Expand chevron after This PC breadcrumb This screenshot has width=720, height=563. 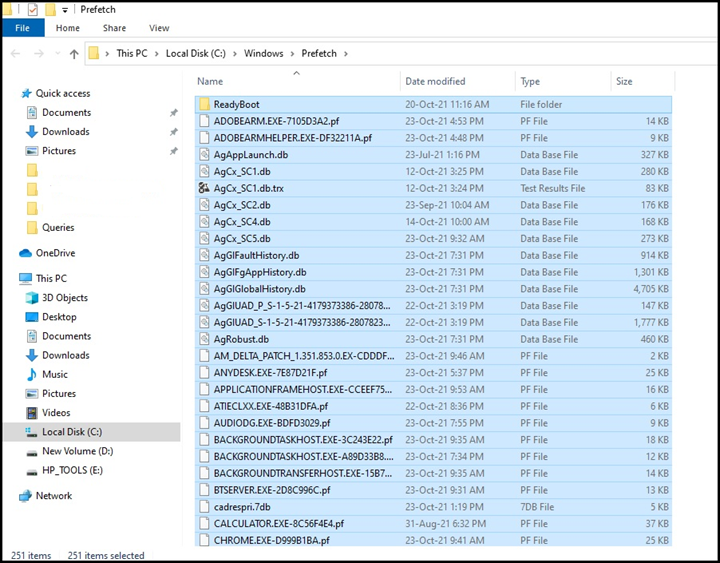coord(157,54)
